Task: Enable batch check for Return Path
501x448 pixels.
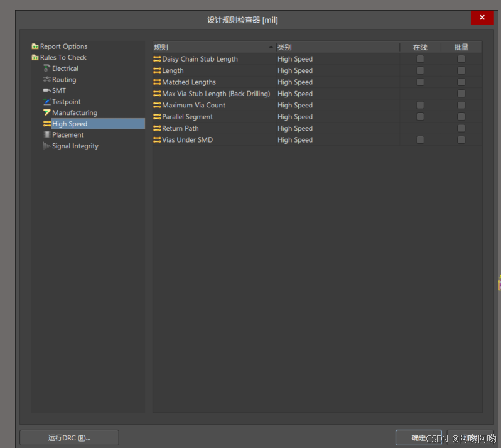Action: (x=461, y=128)
